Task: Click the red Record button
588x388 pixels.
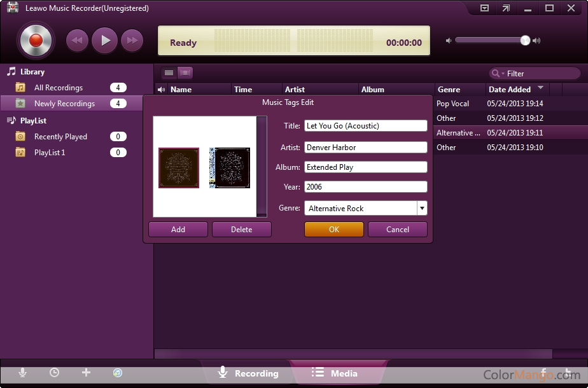Action: pos(35,39)
